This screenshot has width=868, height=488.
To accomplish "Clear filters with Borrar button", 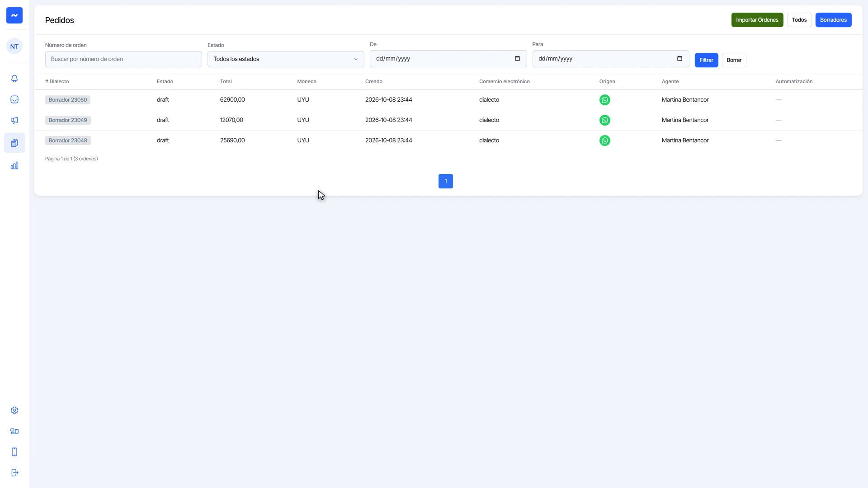I will [x=734, y=60].
